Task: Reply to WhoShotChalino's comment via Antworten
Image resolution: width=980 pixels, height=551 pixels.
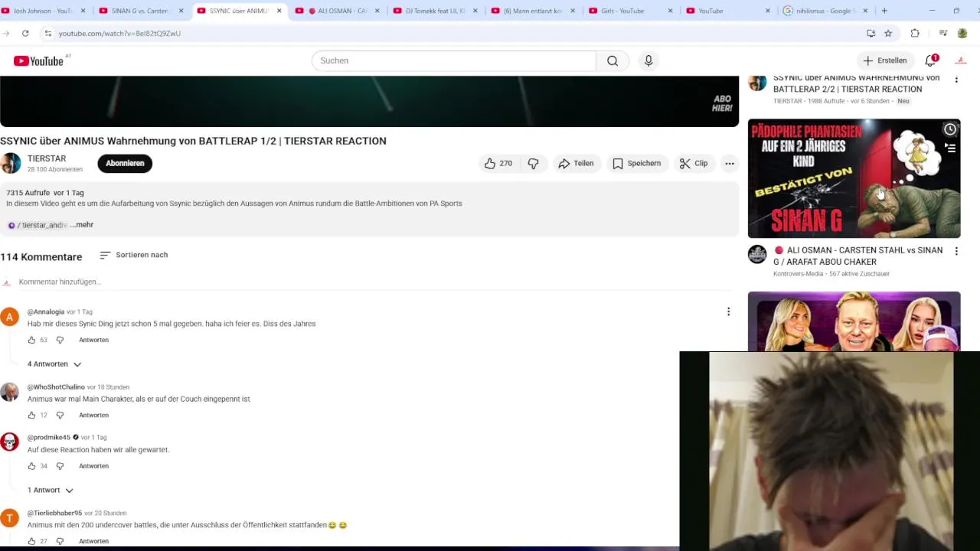Action: pos(93,415)
